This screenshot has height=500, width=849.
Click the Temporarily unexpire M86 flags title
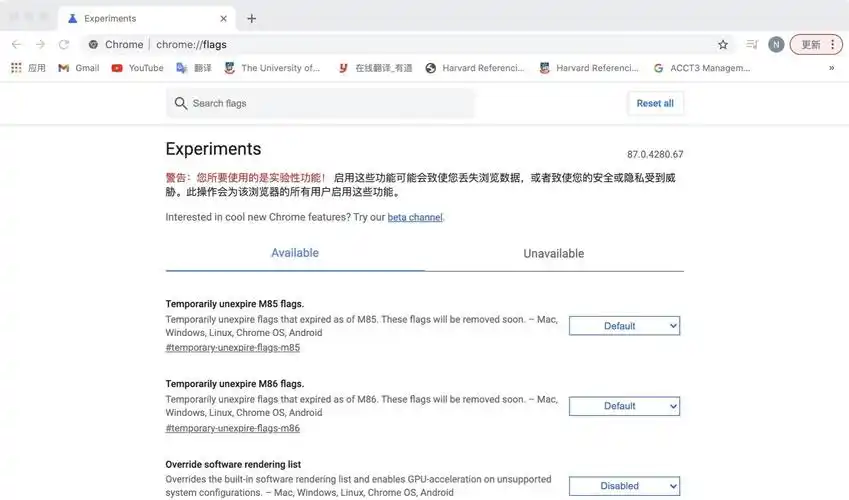point(234,384)
